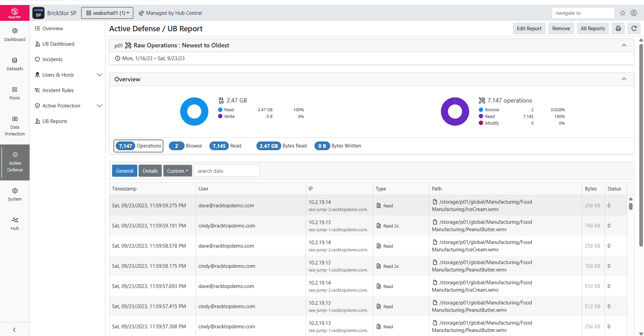Image resolution: width=644 pixels, height=336 pixels.
Task: Select the 0 B Bytes Written filter
Action: click(x=338, y=146)
